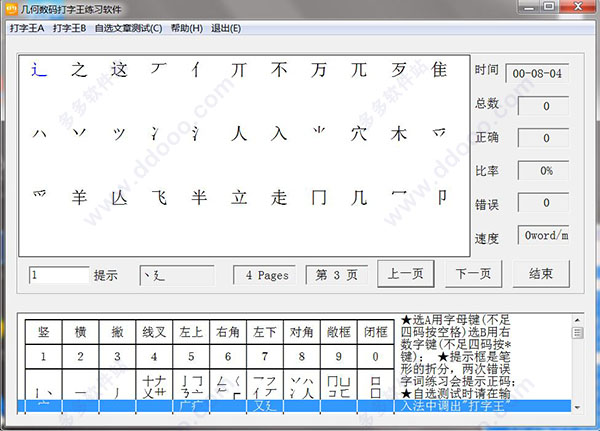
Task: Click the 闭框 header cell in stroke table
Action: click(375, 332)
